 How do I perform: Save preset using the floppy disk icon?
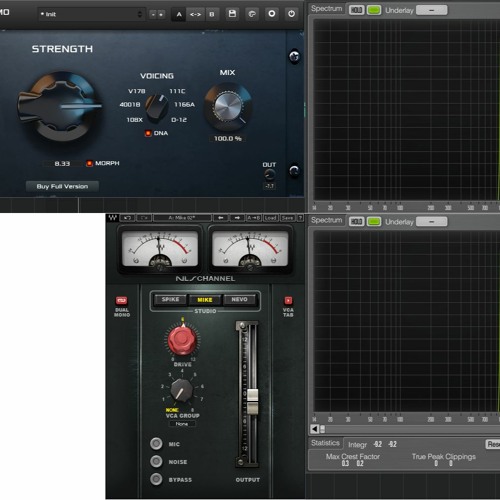(232, 14)
